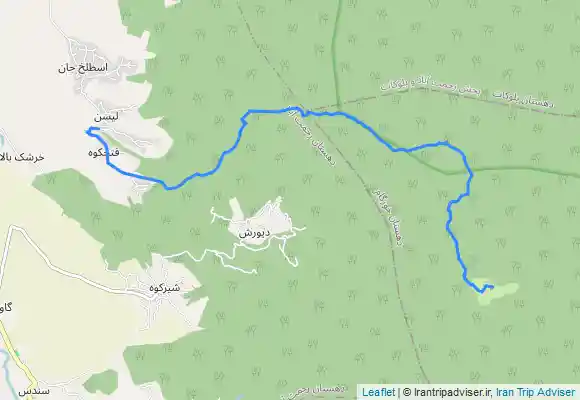Screen dimensions: 580x400
Task: Click the فتحکوه place label
Action: coord(104,152)
